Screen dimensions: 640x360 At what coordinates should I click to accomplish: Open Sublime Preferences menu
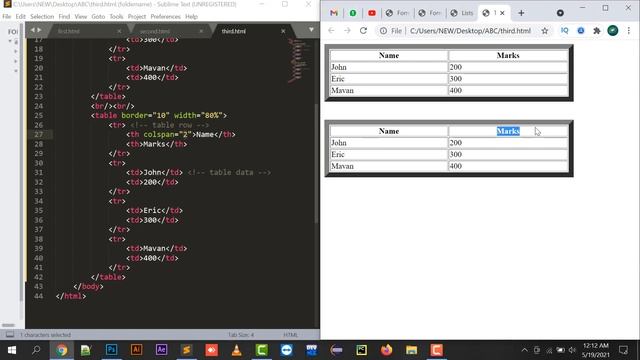165,17
